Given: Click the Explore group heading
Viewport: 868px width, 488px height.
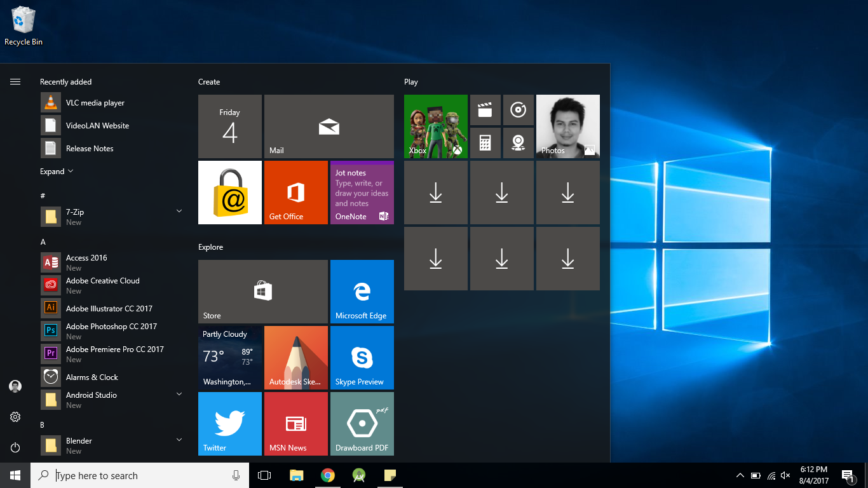Looking at the screenshot, I should pos(210,247).
